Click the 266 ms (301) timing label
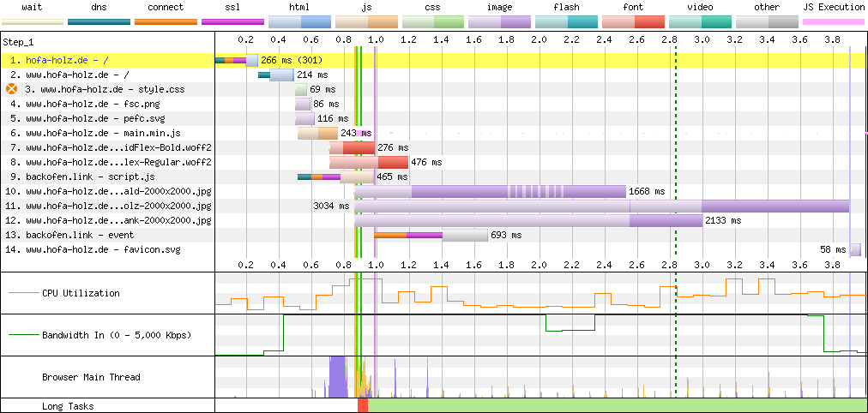868x413 pixels. (x=292, y=60)
